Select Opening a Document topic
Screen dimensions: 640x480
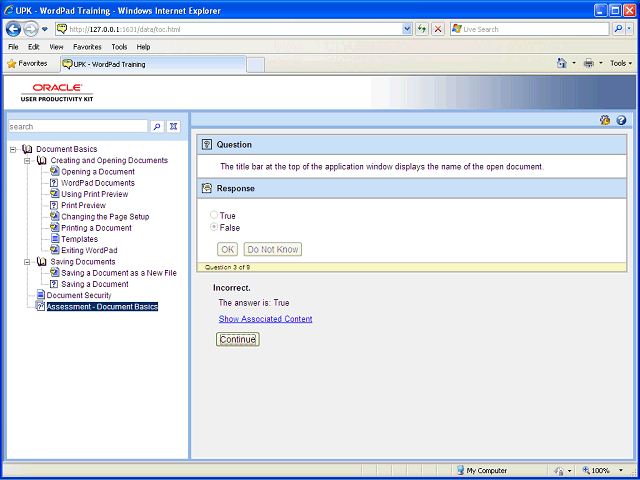pos(98,172)
